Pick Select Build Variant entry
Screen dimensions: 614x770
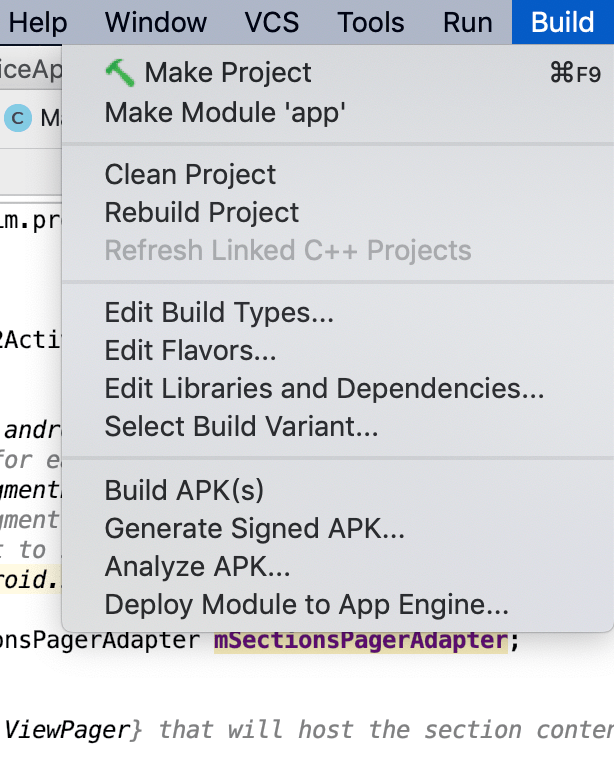tap(241, 426)
